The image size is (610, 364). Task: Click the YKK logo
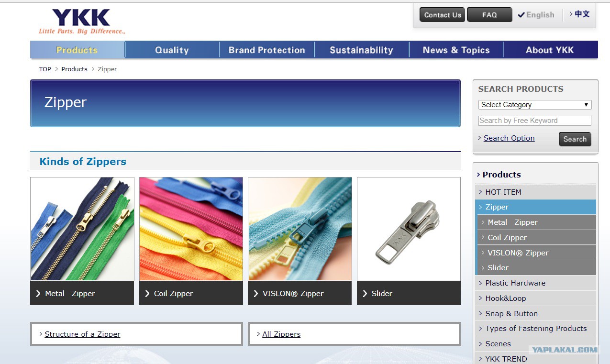point(82,22)
